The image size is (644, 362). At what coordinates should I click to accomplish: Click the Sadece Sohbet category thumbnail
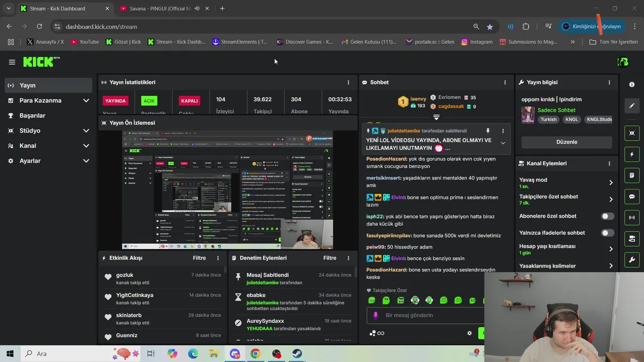[x=528, y=115]
